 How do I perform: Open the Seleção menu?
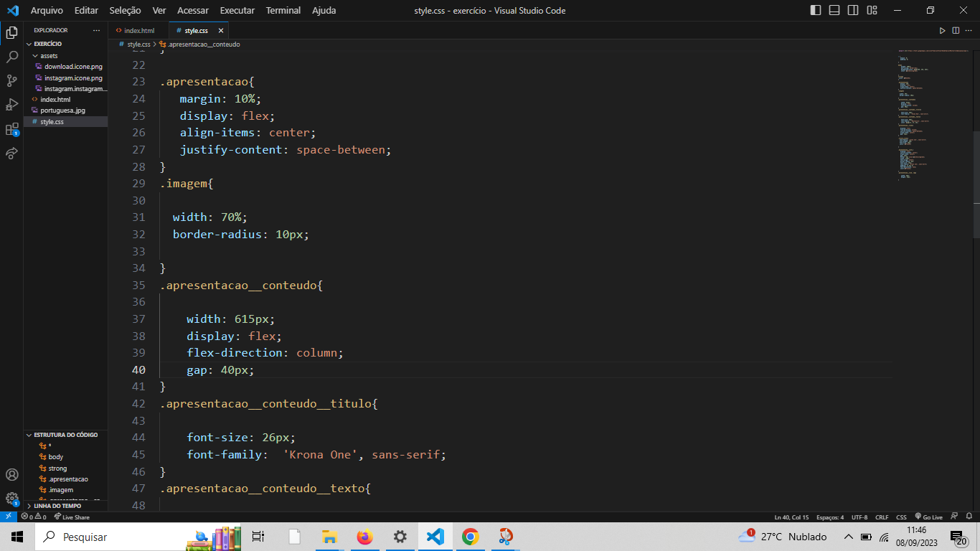point(126,10)
